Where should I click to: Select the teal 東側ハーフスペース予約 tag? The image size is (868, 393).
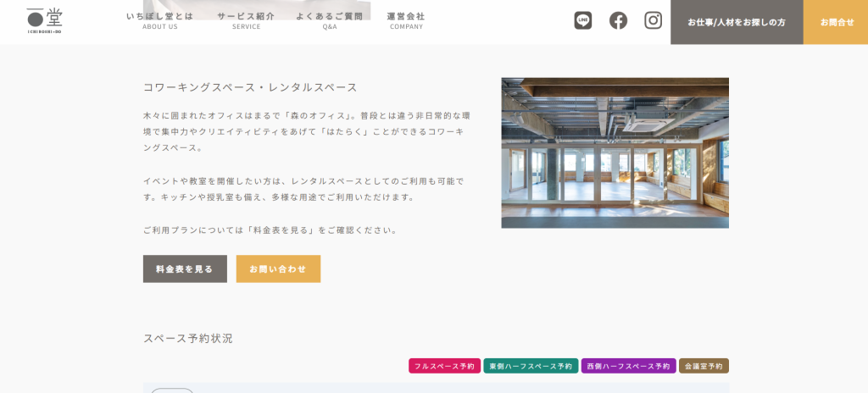tap(531, 366)
